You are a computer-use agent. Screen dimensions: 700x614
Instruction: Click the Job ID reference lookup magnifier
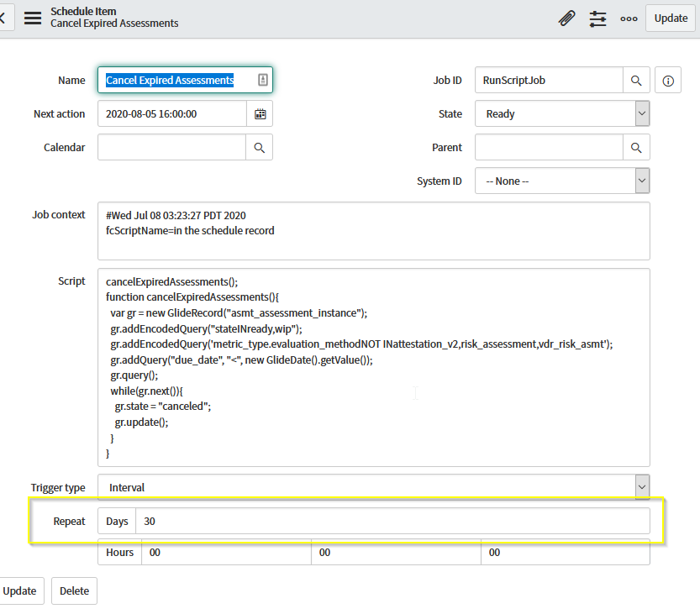(x=637, y=80)
